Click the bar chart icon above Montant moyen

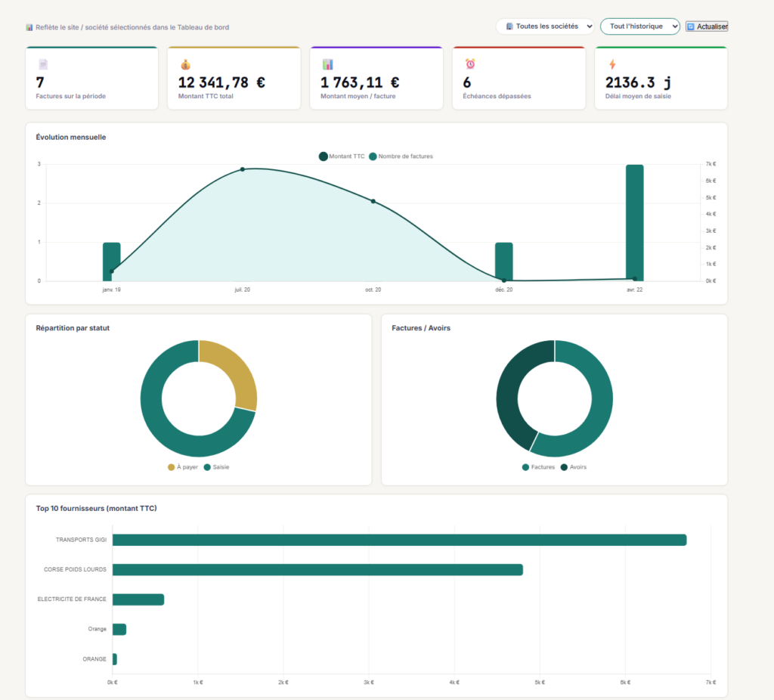pyautogui.click(x=328, y=64)
